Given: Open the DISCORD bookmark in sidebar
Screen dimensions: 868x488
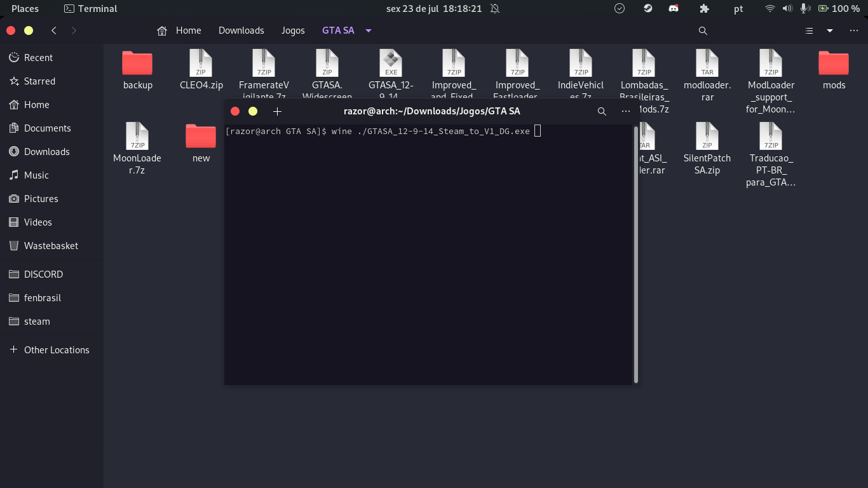Looking at the screenshot, I should pos(51,274).
